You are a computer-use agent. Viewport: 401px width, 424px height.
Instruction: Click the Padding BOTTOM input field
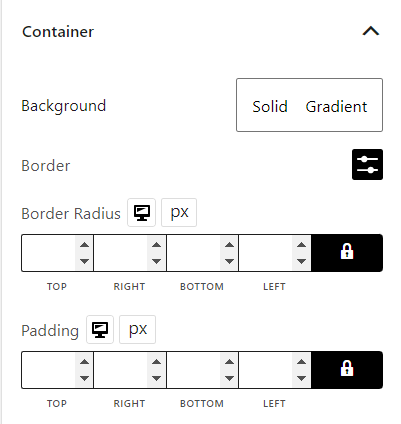[x=193, y=370]
